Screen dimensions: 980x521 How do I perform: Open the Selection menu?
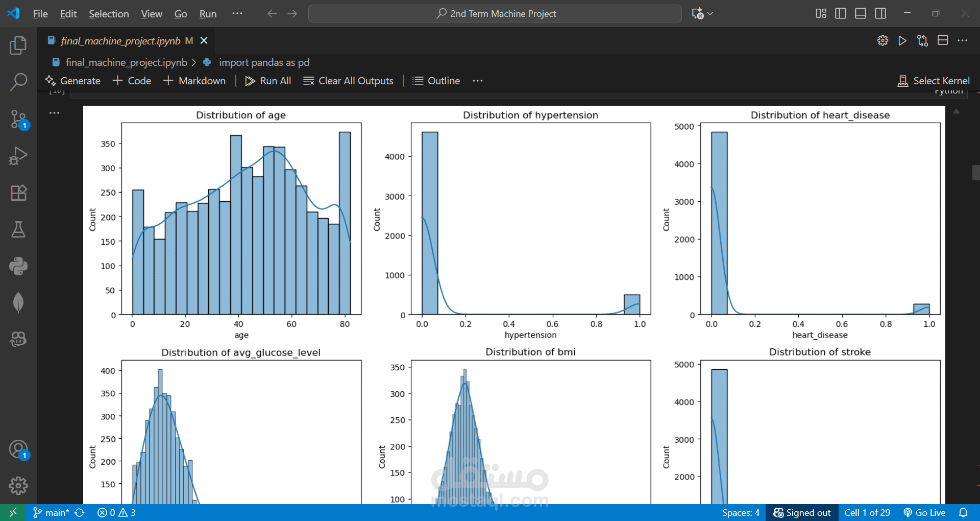(109, 14)
